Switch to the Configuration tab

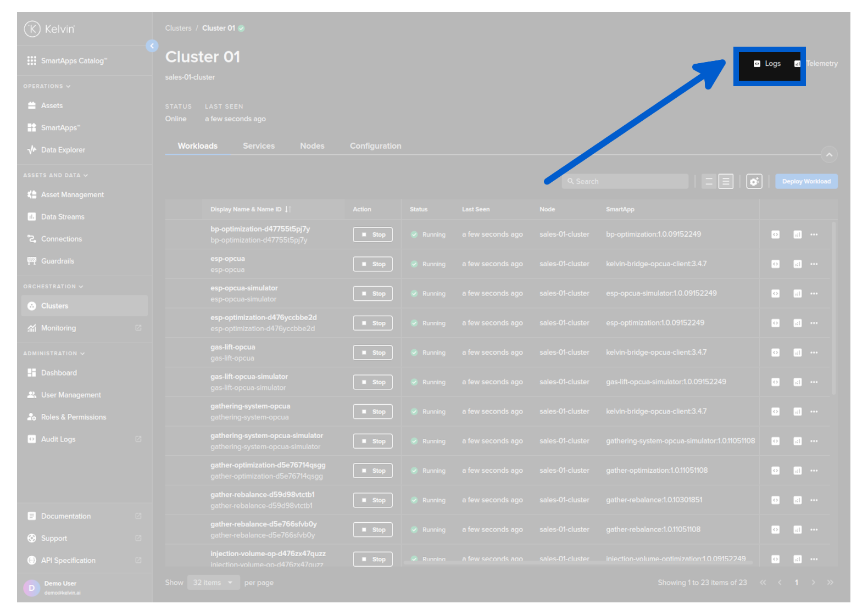pyautogui.click(x=375, y=146)
